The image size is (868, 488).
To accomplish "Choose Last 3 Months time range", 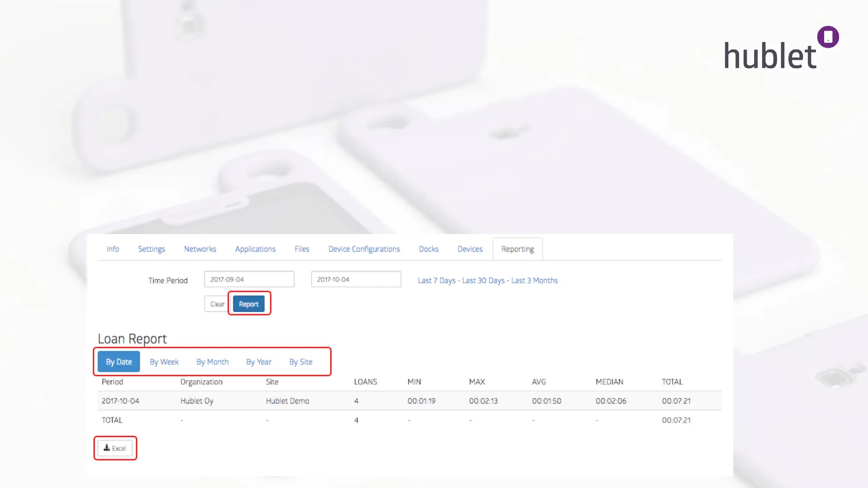I will (534, 281).
